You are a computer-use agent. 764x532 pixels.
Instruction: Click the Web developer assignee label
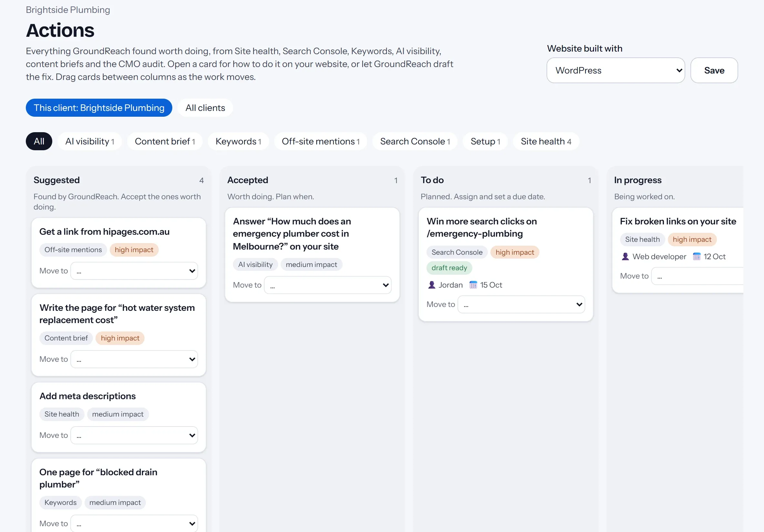coord(659,257)
